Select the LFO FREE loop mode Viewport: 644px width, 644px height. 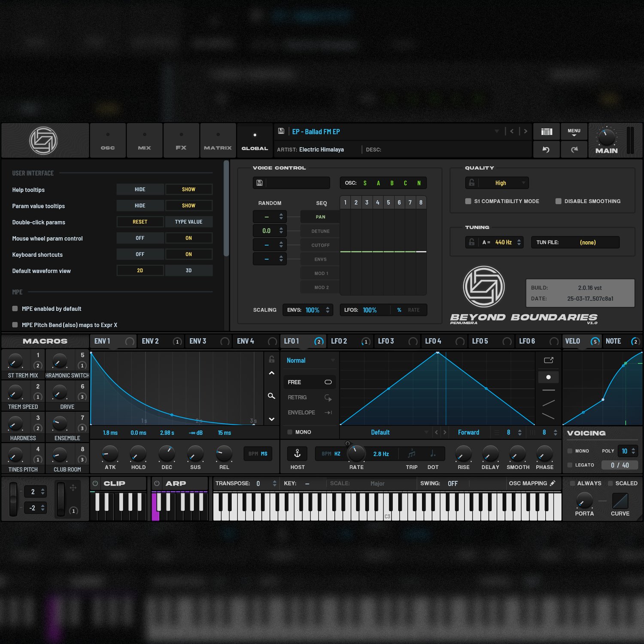tap(310, 382)
